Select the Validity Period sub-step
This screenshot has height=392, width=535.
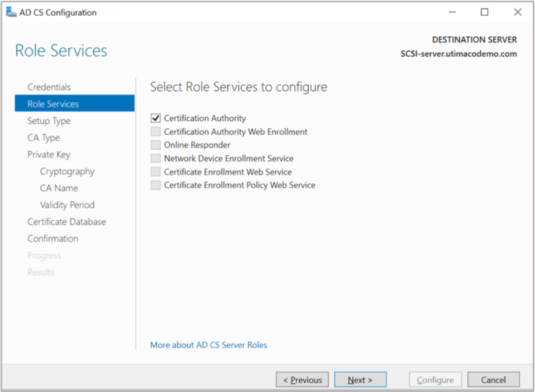pos(67,205)
